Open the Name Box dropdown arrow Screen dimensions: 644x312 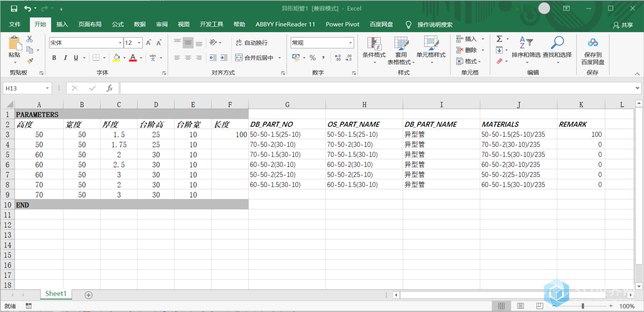click(x=47, y=88)
